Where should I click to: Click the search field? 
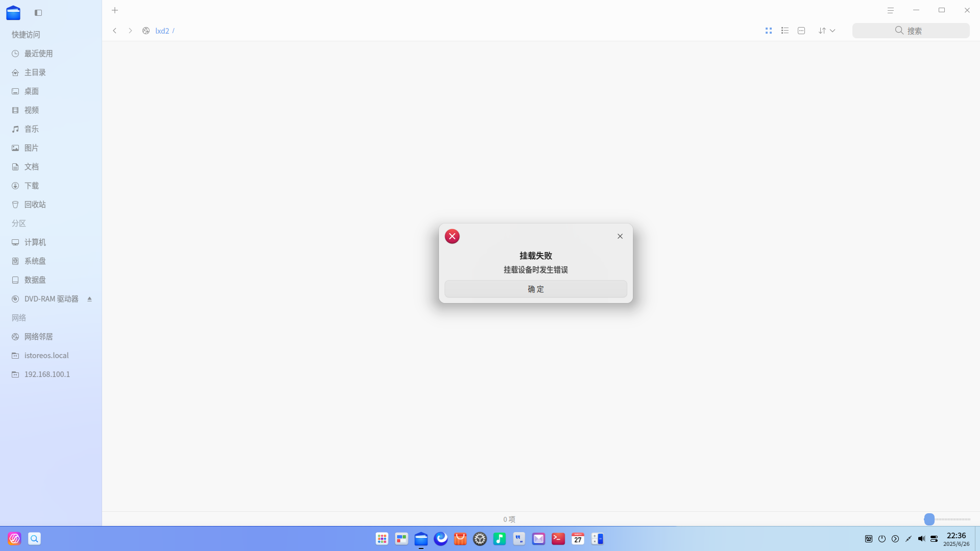(x=911, y=31)
